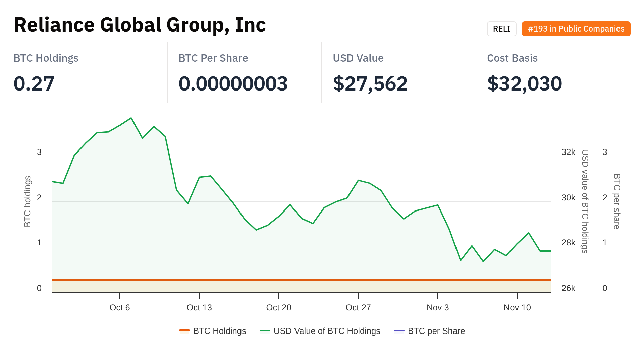Click the Oct 6 axis tick label
Image resolution: width=644 pixels, height=362 pixels.
120,307
